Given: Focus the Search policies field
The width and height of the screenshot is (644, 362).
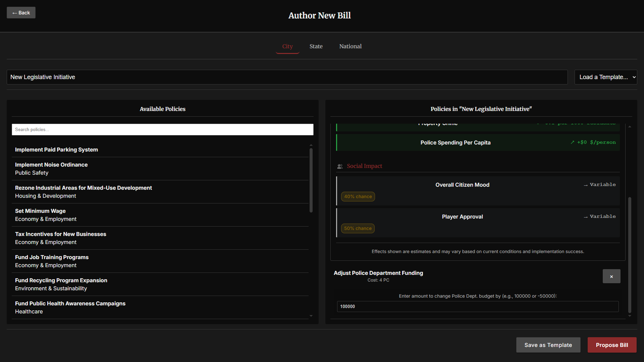Looking at the screenshot, I should (x=162, y=130).
